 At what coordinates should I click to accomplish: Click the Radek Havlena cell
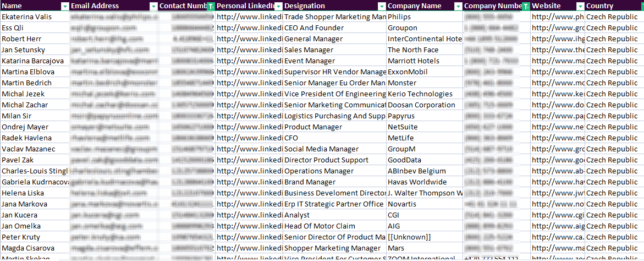35,138
